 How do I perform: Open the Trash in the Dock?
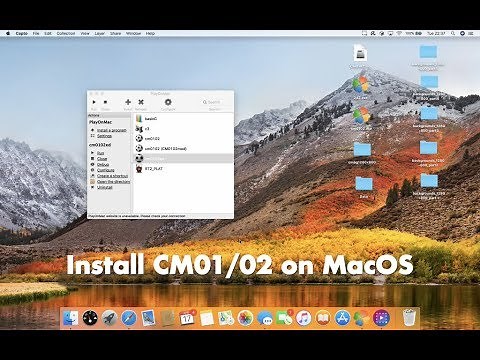tap(409, 318)
